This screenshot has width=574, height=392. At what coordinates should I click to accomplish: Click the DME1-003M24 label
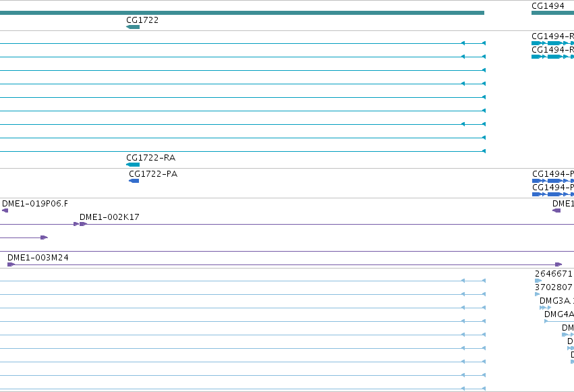tap(38, 258)
